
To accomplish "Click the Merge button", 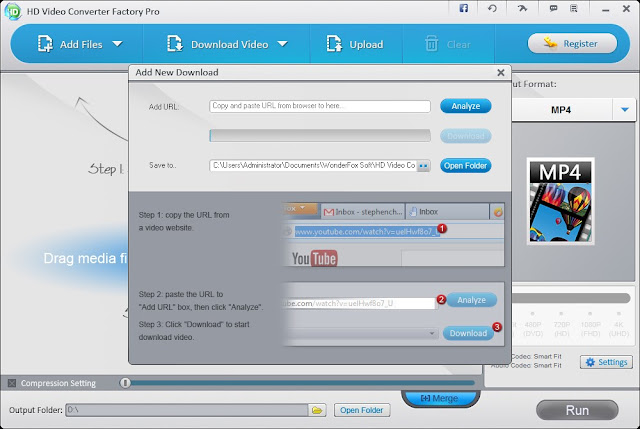I will click(440, 398).
